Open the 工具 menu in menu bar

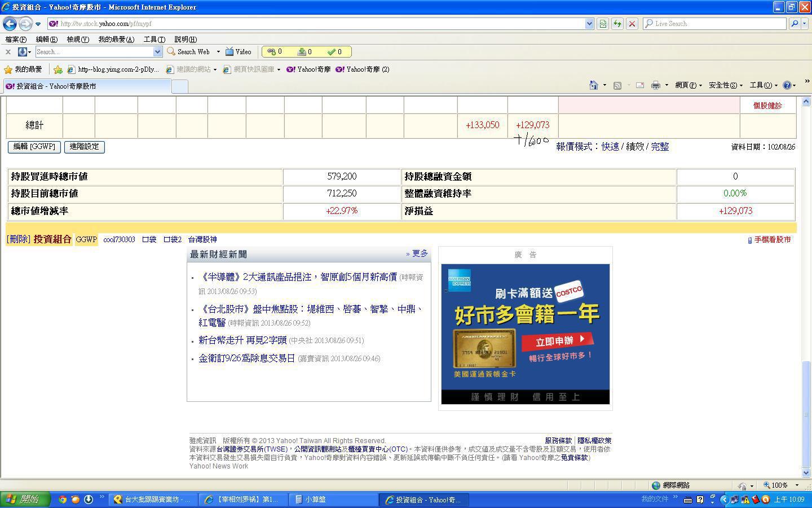click(154, 40)
